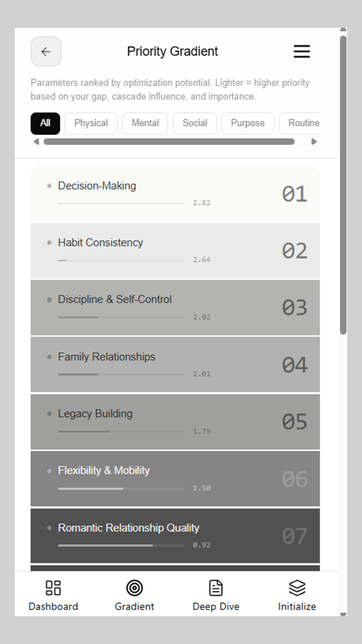
Task: Switch to Social filter chip
Action: (x=195, y=123)
